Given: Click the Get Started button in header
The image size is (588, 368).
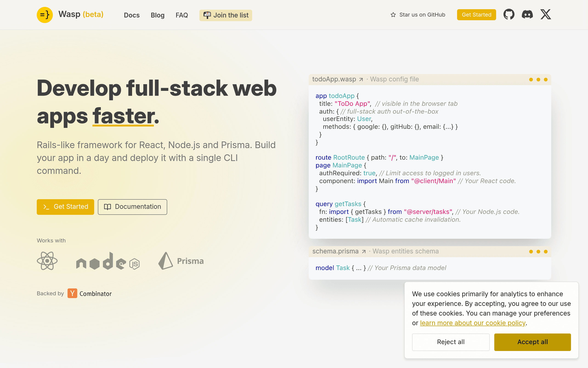Looking at the screenshot, I should tap(476, 14).
